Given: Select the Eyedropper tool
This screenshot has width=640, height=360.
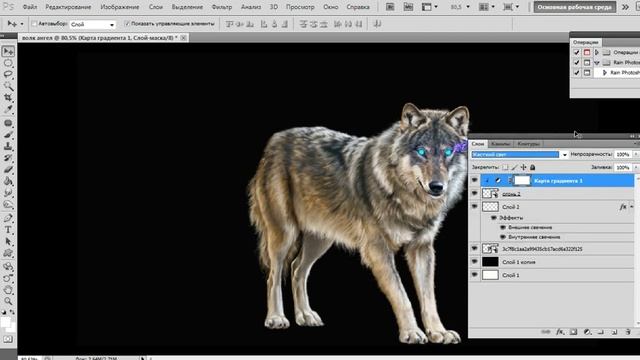Looking at the screenshot, I should (8, 109).
